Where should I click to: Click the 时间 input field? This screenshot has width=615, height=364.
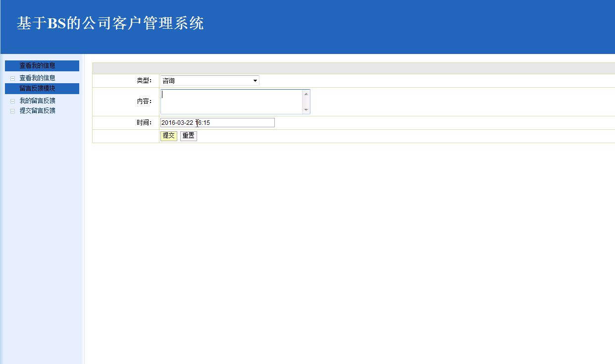pos(217,123)
